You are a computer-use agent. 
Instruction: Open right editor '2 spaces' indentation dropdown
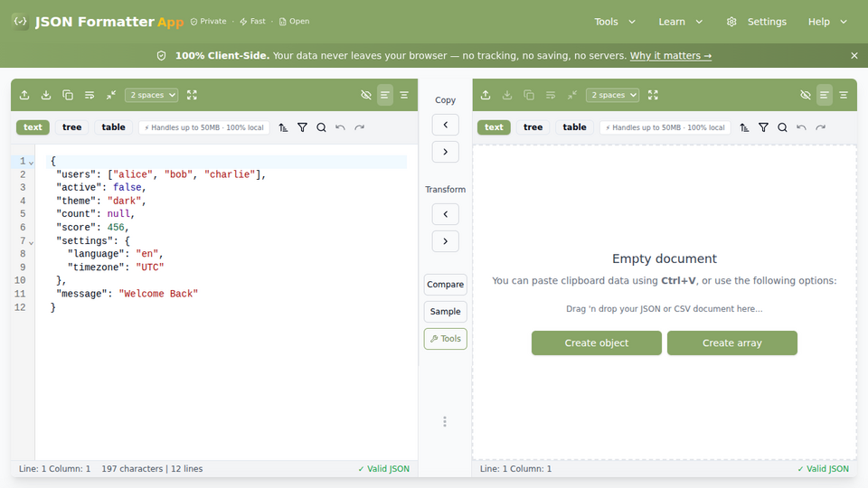[613, 95]
